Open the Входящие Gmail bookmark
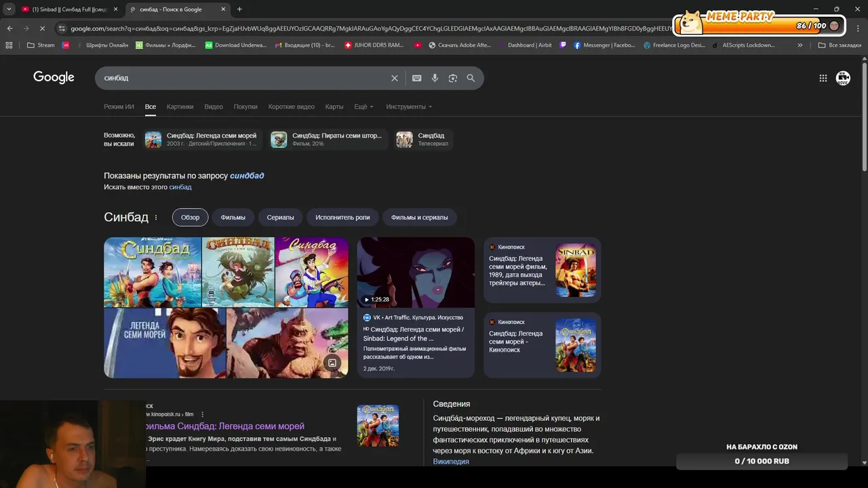This screenshot has width=868, height=488. click(x=304, y=45)
